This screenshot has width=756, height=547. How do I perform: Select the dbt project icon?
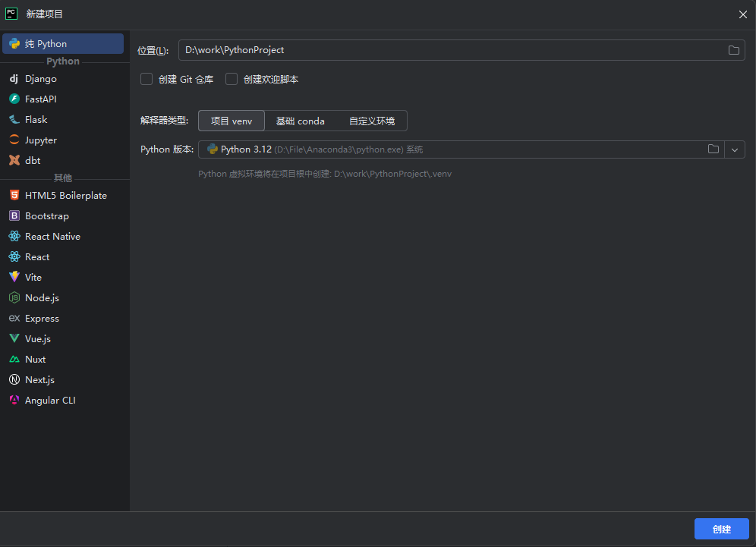pos(14,161)
